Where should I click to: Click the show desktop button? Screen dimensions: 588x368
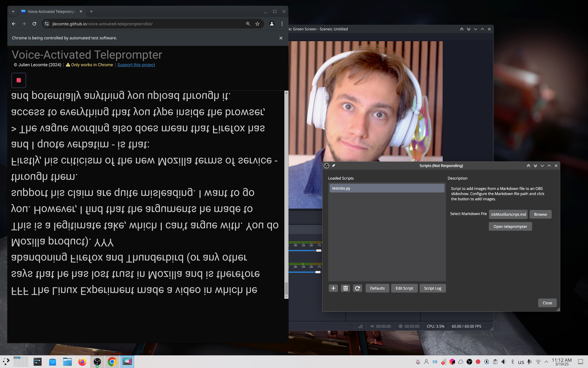tap(580, 362)
